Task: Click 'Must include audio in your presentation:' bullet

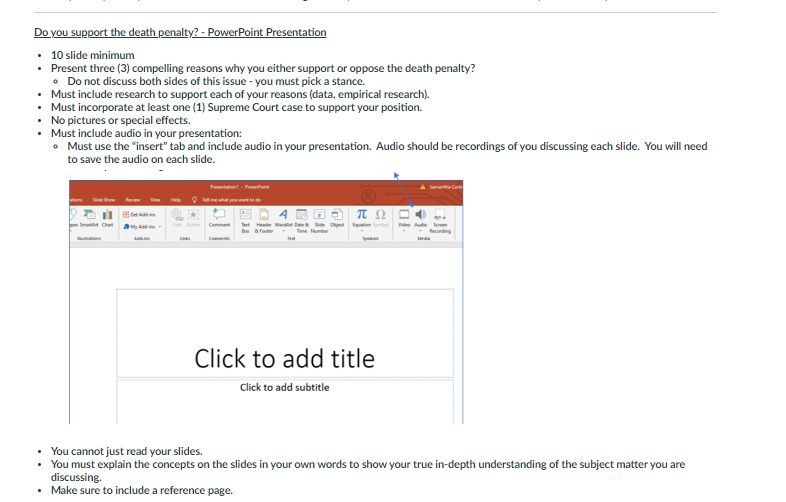Action: point(146,133)
